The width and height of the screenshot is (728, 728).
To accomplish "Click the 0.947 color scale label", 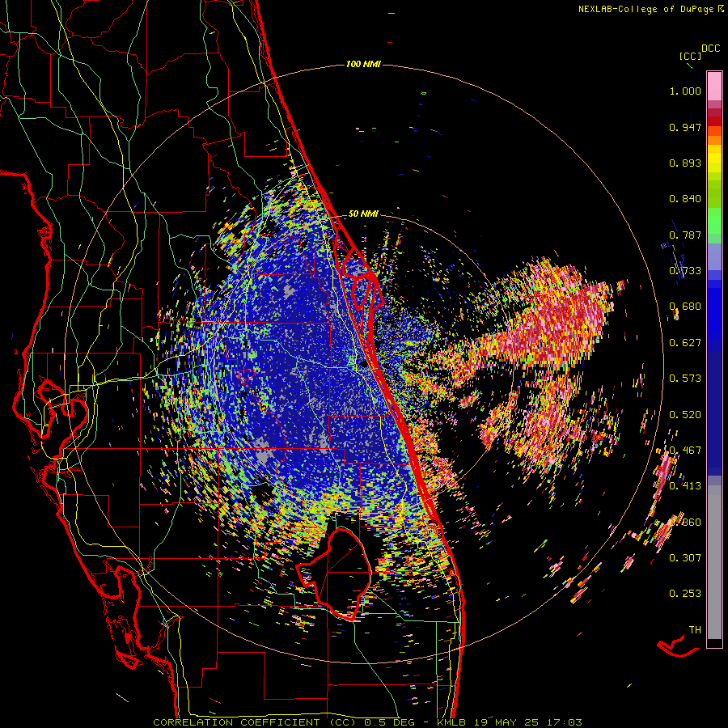I will point(685,127).
